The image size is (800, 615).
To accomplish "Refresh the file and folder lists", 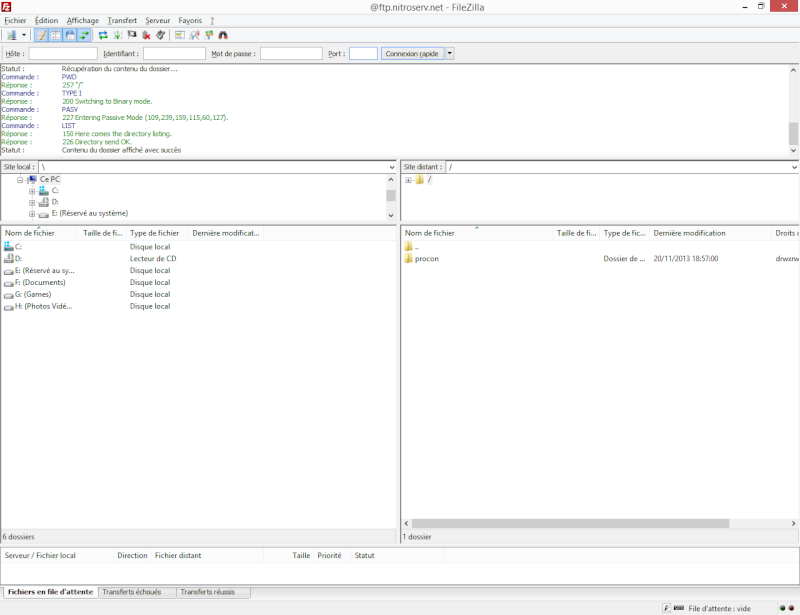I will tap(103, 35).
